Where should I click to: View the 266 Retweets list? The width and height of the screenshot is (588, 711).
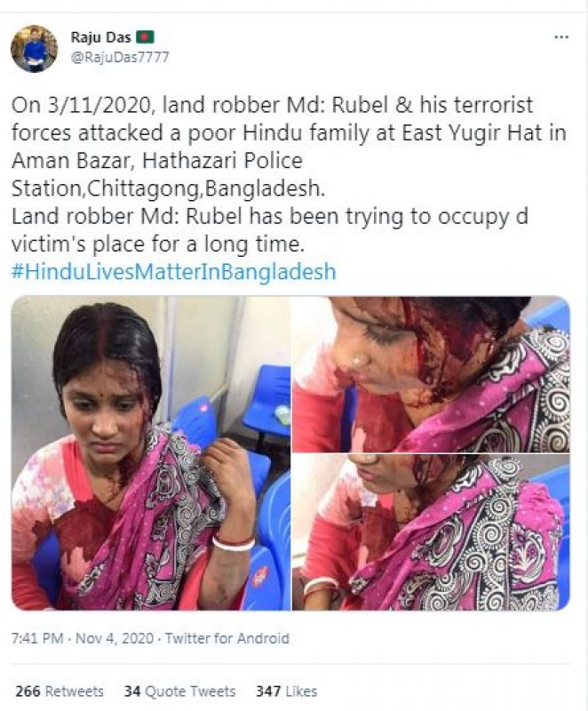coord(60,691)
